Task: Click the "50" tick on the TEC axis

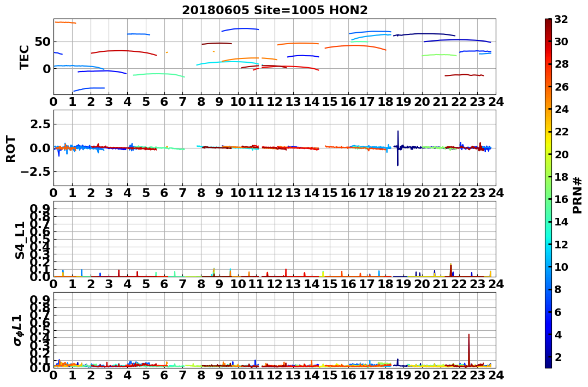Action: click(x=43, y=41)
